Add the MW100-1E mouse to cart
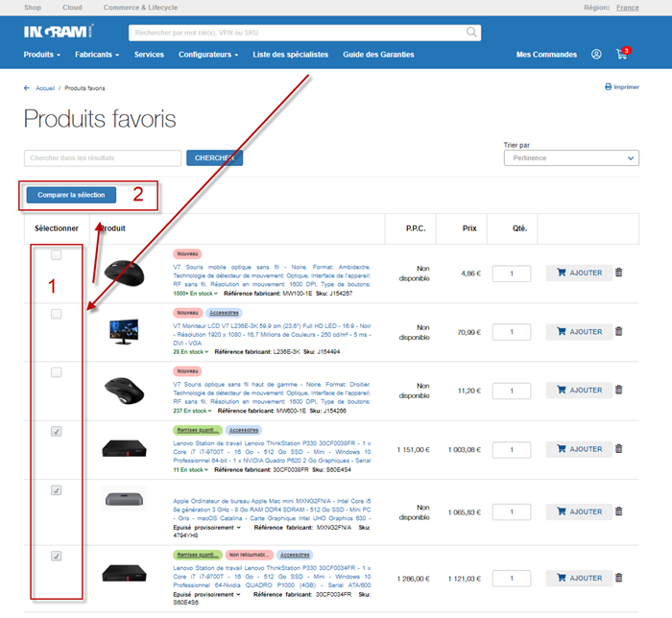 point(579,273)
